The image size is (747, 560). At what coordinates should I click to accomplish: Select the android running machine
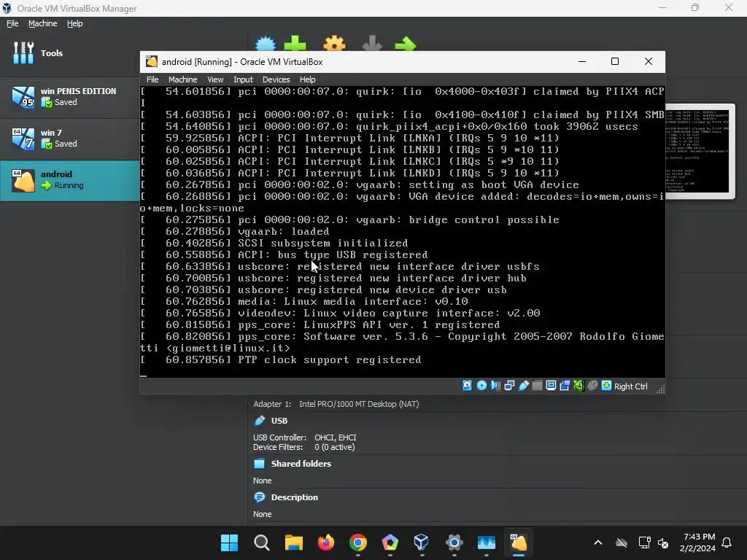(70, 180)
